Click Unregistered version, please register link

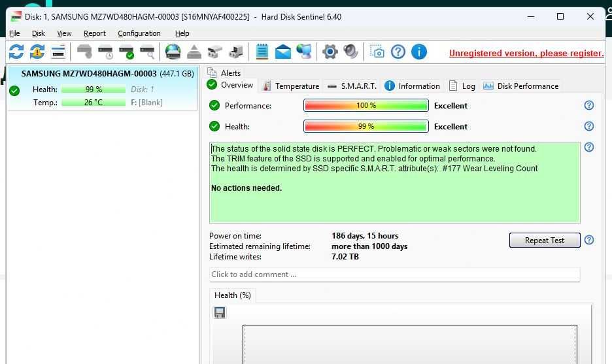coord(526,53)
